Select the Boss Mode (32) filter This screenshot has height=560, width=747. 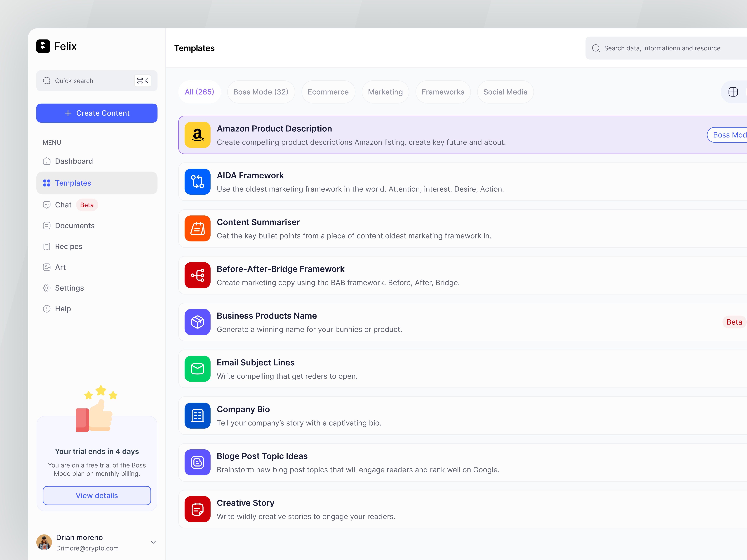(x=261, y=92)
